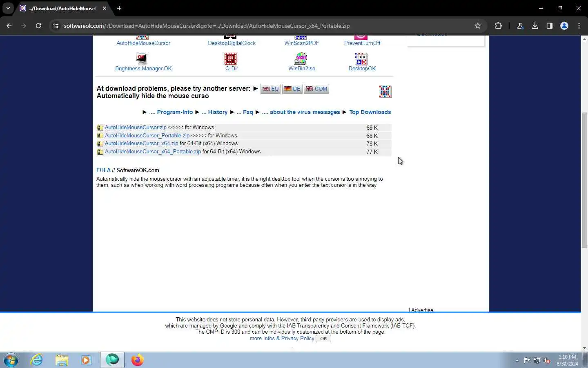Click the muted volume tray icon
The image size is (588, 368).
[x=547, y=360]
